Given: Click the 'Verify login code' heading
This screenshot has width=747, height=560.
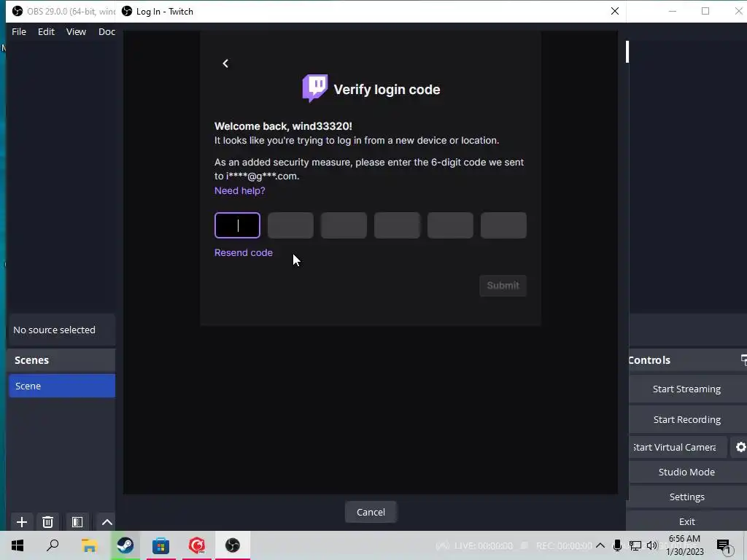Looking at the screenshot, I should pos(387,90).
